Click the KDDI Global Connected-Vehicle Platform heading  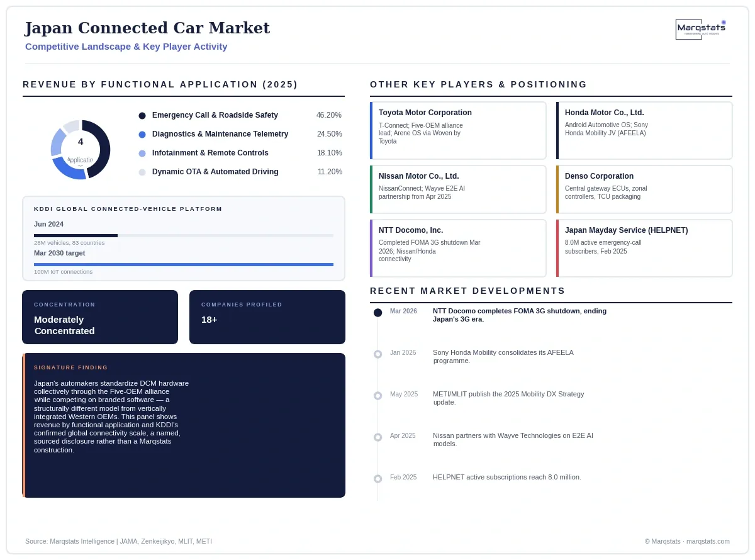coord(128,209)
